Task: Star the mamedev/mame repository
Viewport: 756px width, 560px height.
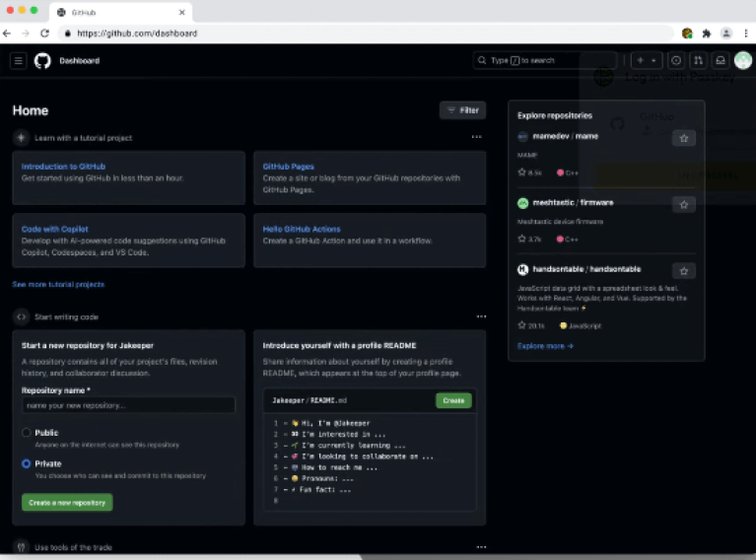Action: [x=684, y=139]
